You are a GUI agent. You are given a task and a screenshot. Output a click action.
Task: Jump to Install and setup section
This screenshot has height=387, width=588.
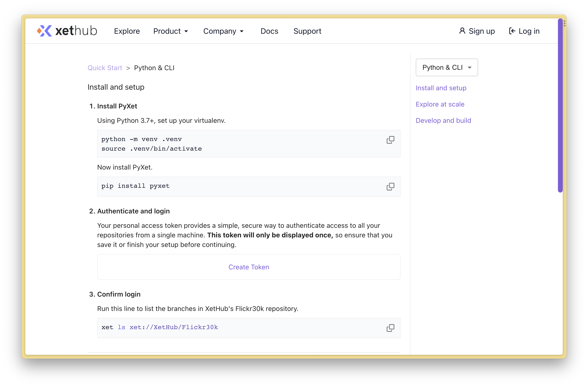pos(441,88)
